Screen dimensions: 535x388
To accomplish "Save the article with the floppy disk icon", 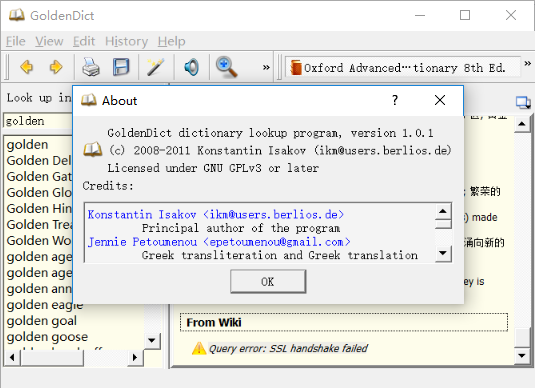I will 121,67.
